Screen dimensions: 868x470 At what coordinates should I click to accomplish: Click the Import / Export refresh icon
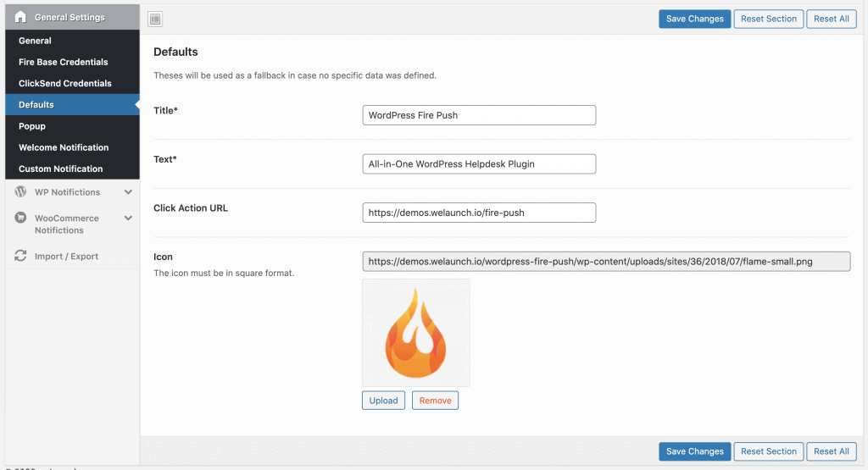[x=20, y=256]
